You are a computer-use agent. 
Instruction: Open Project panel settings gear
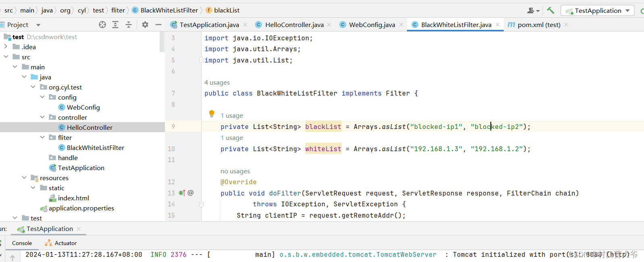tap(145, 25)
